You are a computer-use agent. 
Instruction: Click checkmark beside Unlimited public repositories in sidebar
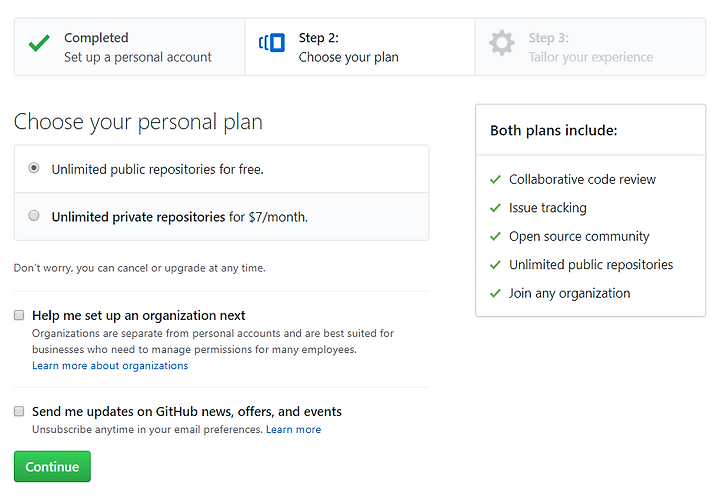point(495,265)
